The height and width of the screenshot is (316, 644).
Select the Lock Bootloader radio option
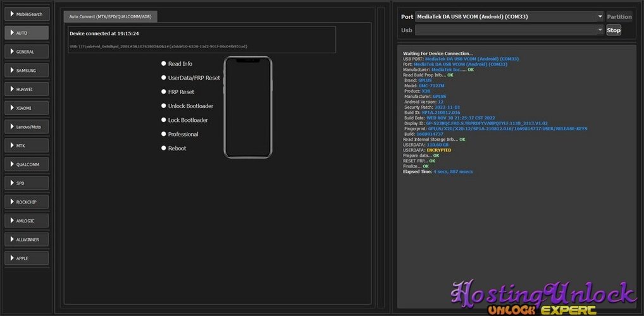[185, 120]
